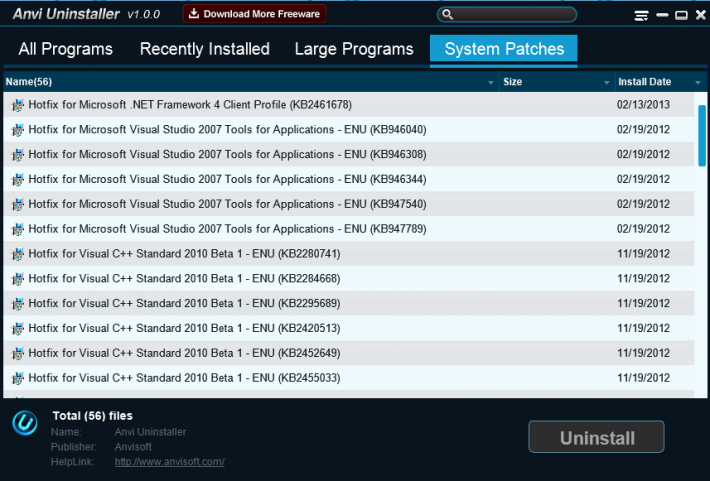
Task: Switch to the Recently Installed tab
Action: [205, 49]
